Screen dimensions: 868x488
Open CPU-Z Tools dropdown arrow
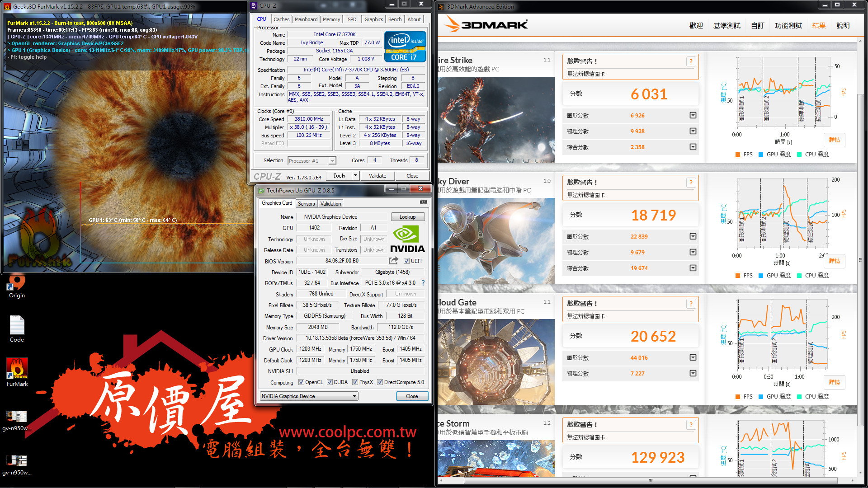tap(355, 175)
